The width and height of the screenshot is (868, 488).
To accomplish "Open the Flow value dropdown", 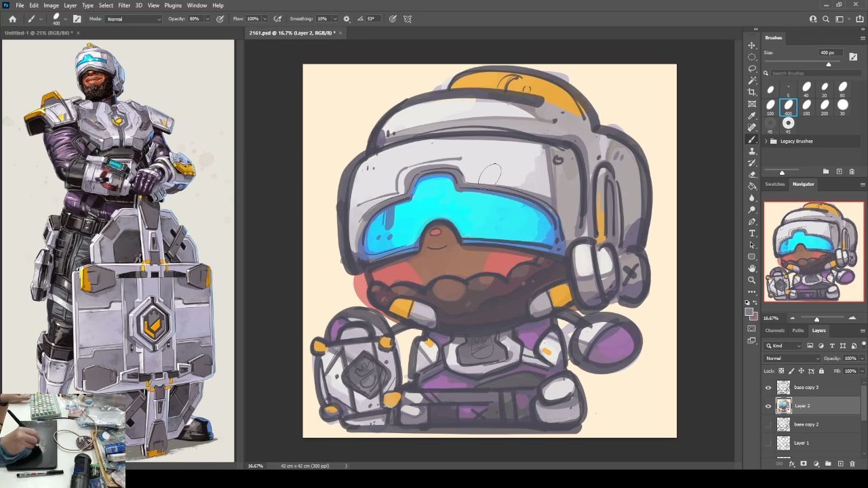I will pos(264,19).
